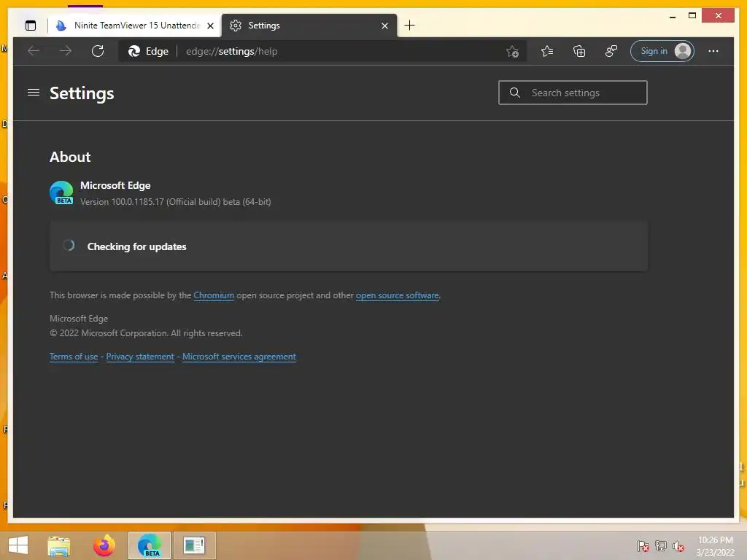This screenshot has width=747, height=560.
Task: Launch Firefox from the taskbar
Action: pos(104,545)
